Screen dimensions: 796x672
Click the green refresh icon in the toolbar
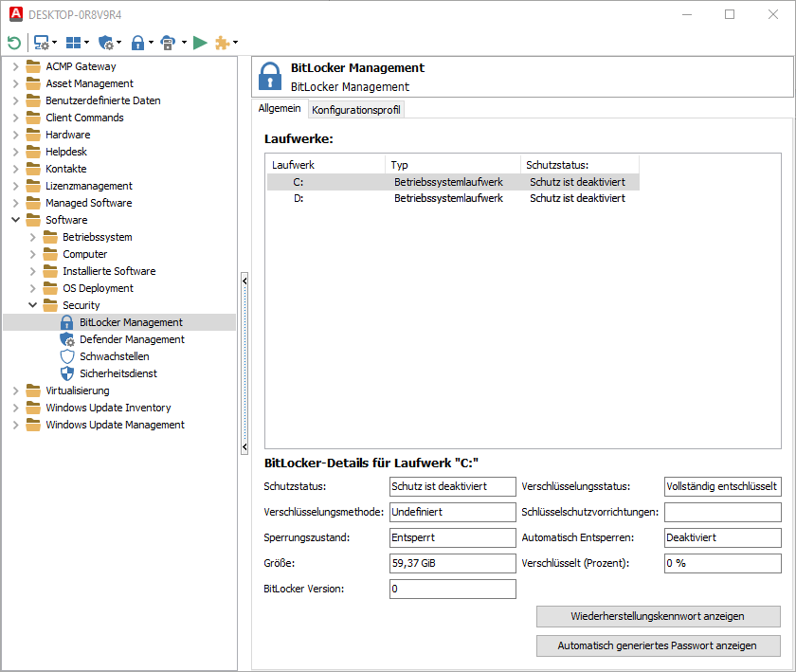tap(14, 43)
